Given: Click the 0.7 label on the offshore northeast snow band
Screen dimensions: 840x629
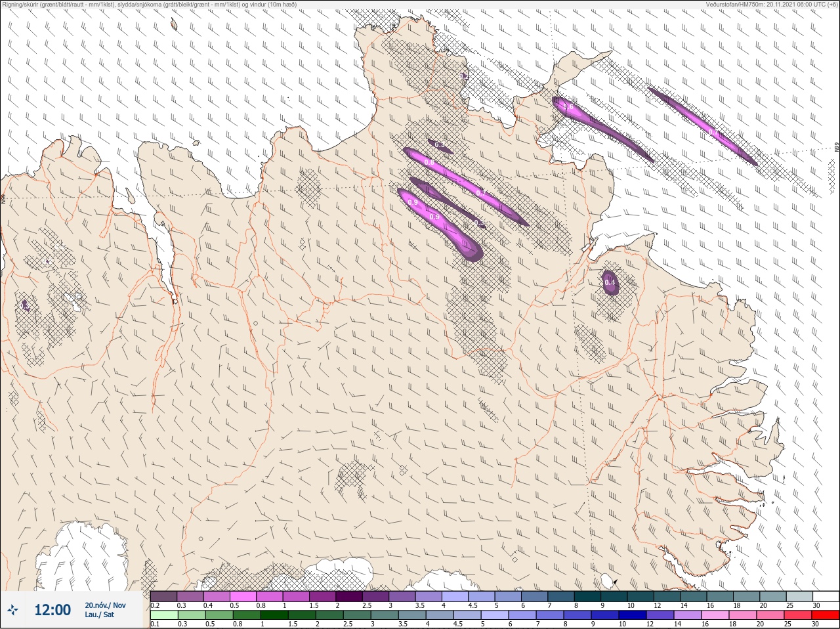Looking at the screenshot, I should (713, 133).
